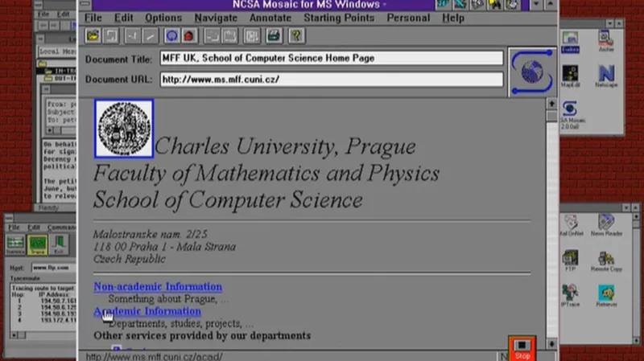The width and height of the screenshot is (644, 361).
Task: Click the Exit button in traceroute window
Action: pyautogui.click(x=59, y=244)
